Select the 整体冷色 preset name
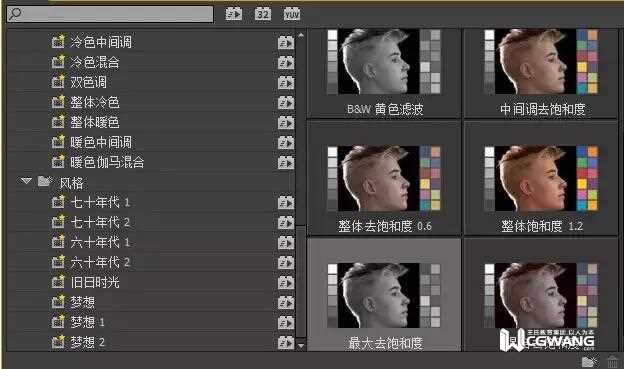624x369 pixels. coord(95,102)
